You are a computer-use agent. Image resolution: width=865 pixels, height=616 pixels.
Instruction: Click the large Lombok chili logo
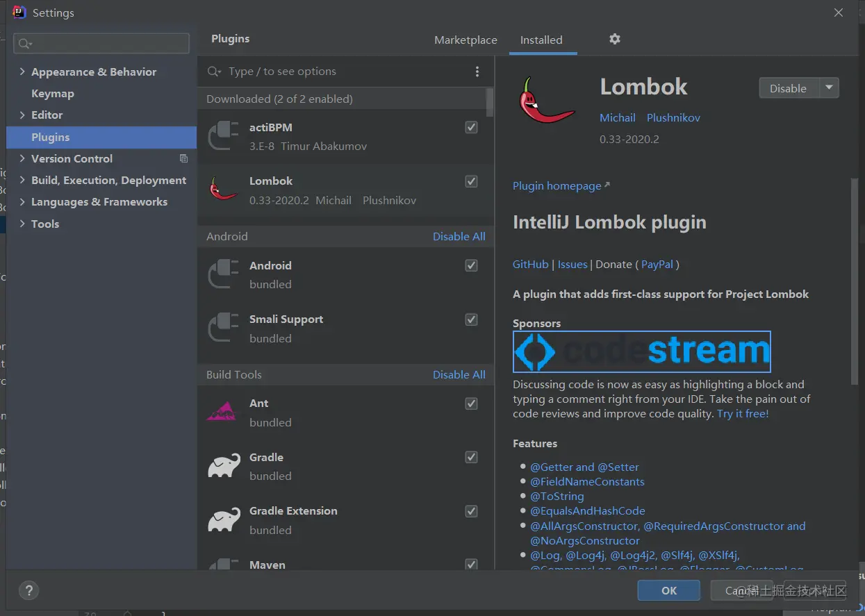tap(547, 99)
